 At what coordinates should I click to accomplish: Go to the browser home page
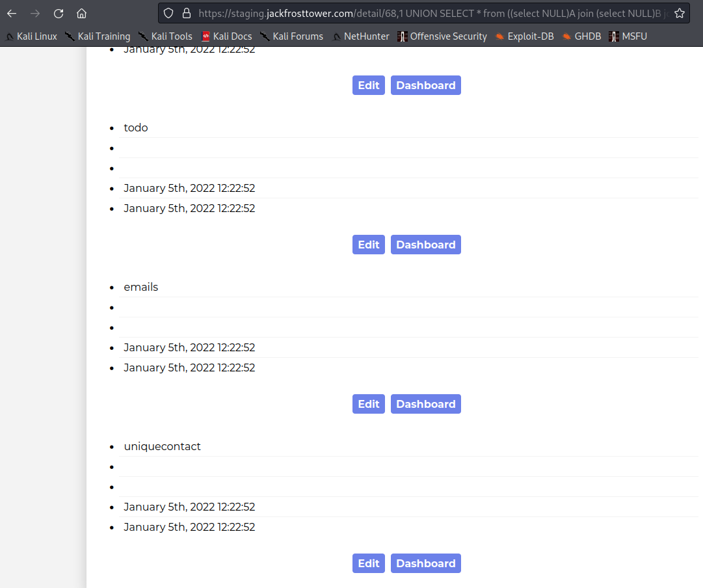coord(81,13)
